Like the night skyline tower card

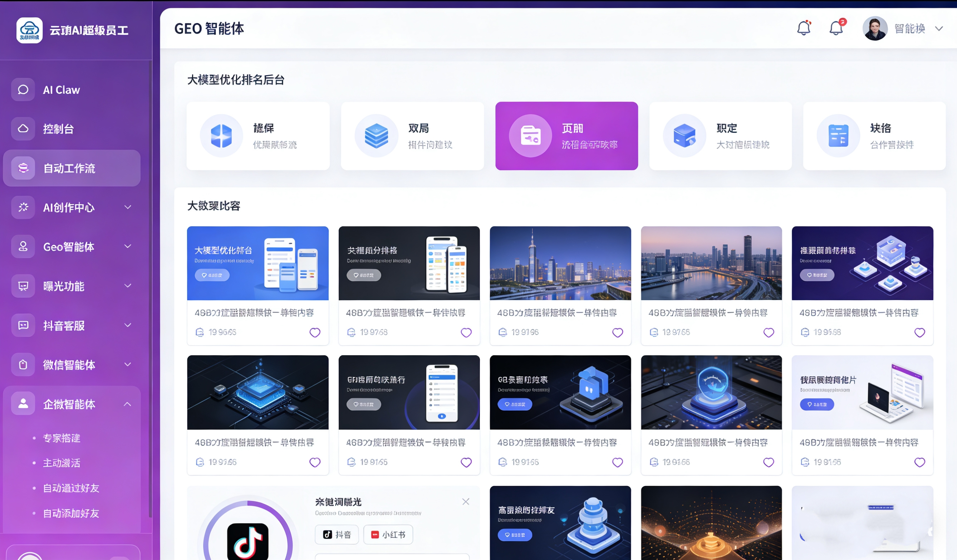coord(618,333)
